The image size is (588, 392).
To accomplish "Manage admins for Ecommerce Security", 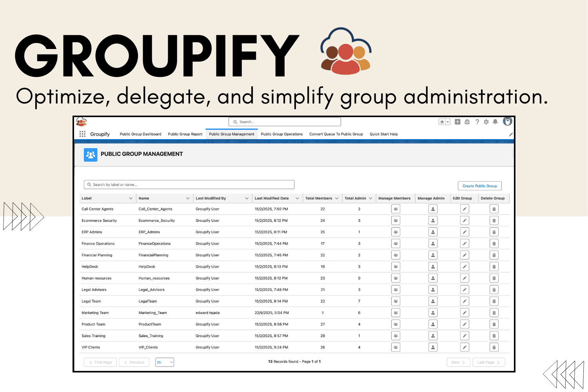I will [x=433, y=221].
